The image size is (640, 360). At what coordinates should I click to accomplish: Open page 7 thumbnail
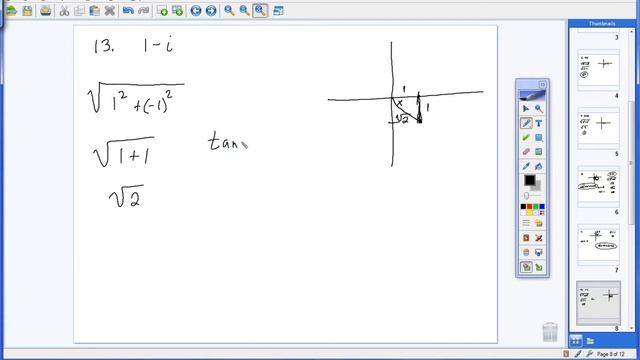(598, 245)
